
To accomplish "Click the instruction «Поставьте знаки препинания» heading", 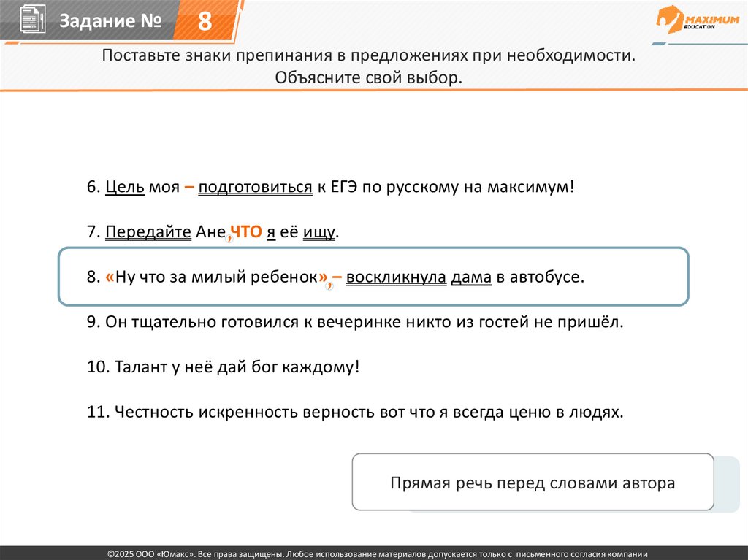I will click(369, 56).
